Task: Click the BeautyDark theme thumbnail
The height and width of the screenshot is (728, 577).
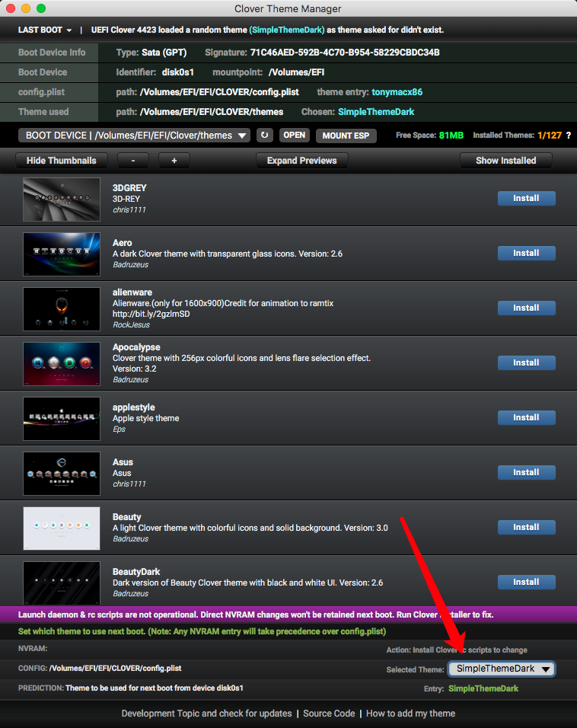Action: 62,583
